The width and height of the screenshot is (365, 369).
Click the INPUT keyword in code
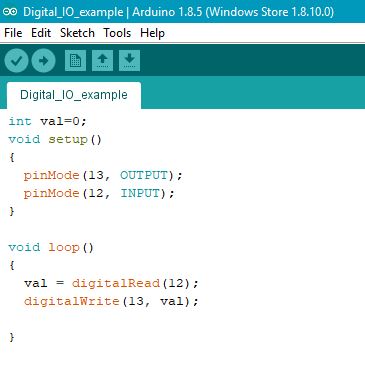[x=140, y=193]
